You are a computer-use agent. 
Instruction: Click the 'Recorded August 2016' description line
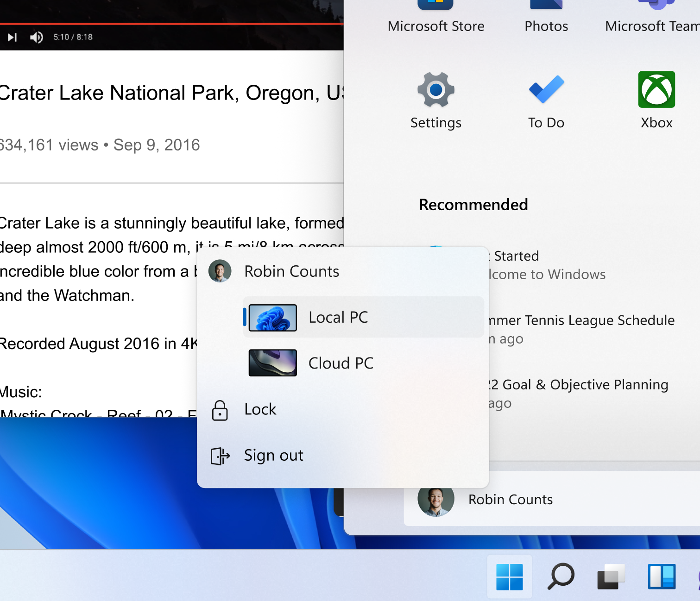(x=99, y=344)
